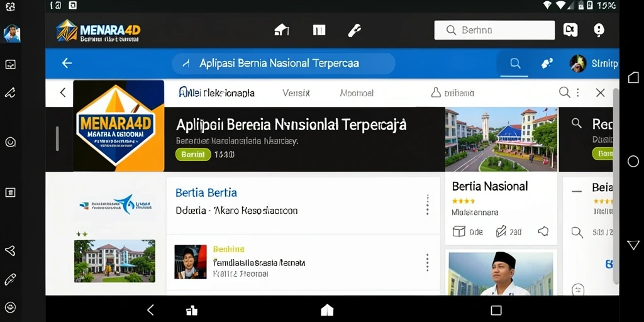Open the profile tab with person icon
Viewport: 644px width, 322px height.
[x=452, y=93]
